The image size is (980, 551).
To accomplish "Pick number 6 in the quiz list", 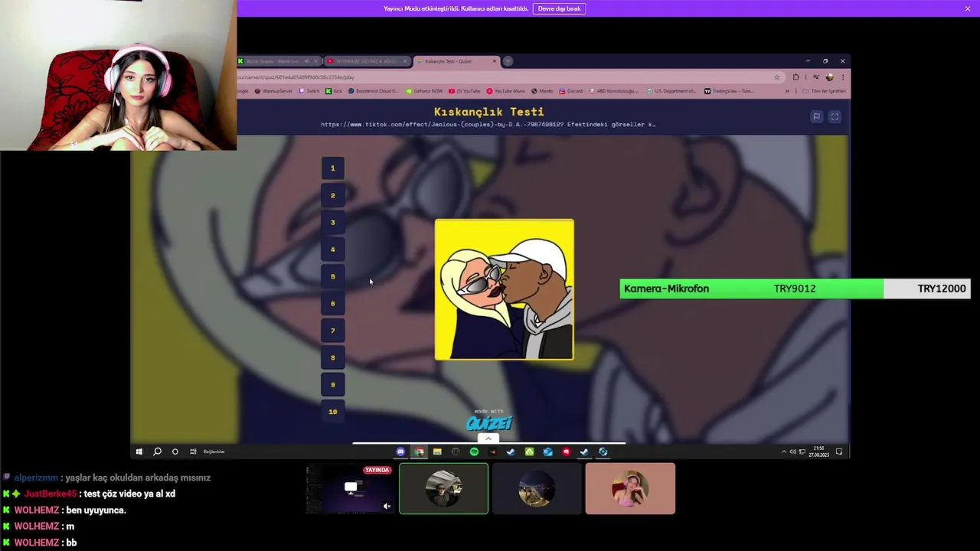I will [332, 304].
